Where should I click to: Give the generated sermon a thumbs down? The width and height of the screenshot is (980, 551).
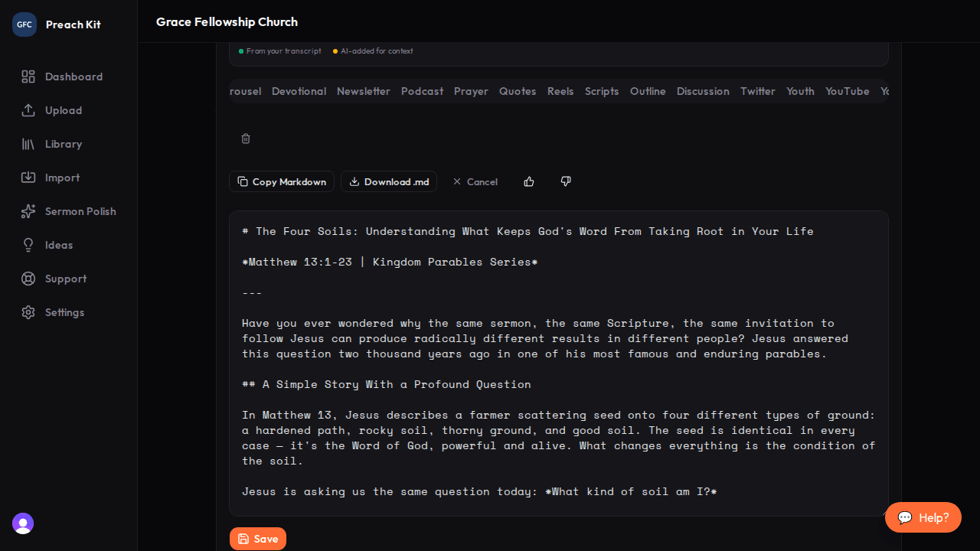[x=566, y=181]
